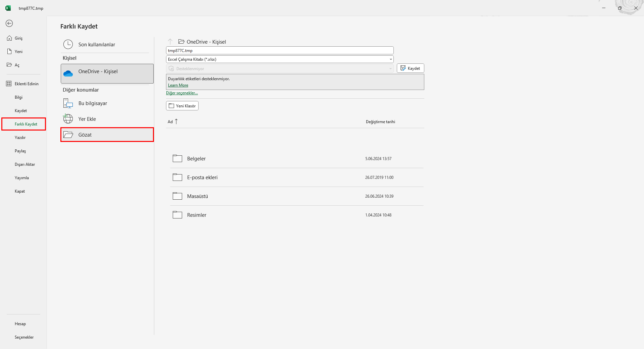Expand the file type dropdown (*.xlsx)
The width and height of the screenshot is (644, 349).
pos(390,59)
